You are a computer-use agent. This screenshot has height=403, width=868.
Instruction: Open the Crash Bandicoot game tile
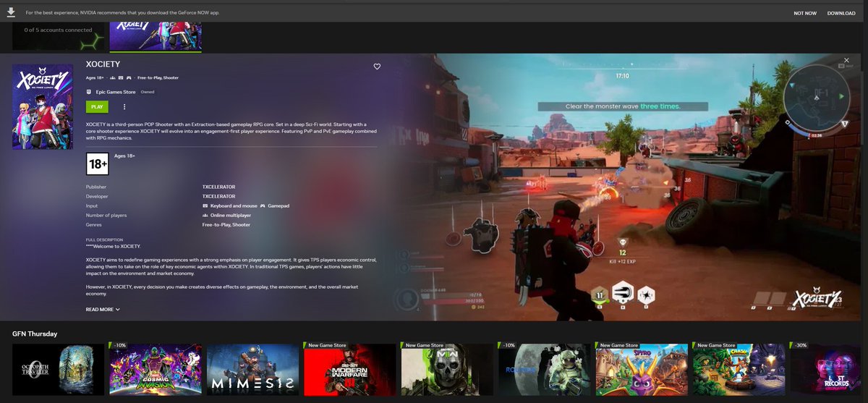(x=739, y=369)
